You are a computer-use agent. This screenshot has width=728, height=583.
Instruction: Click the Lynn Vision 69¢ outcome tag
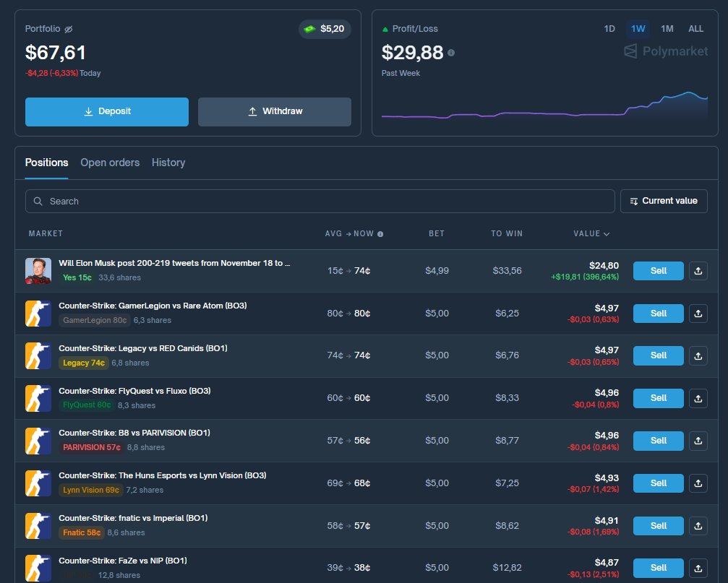tap(91, 491)
